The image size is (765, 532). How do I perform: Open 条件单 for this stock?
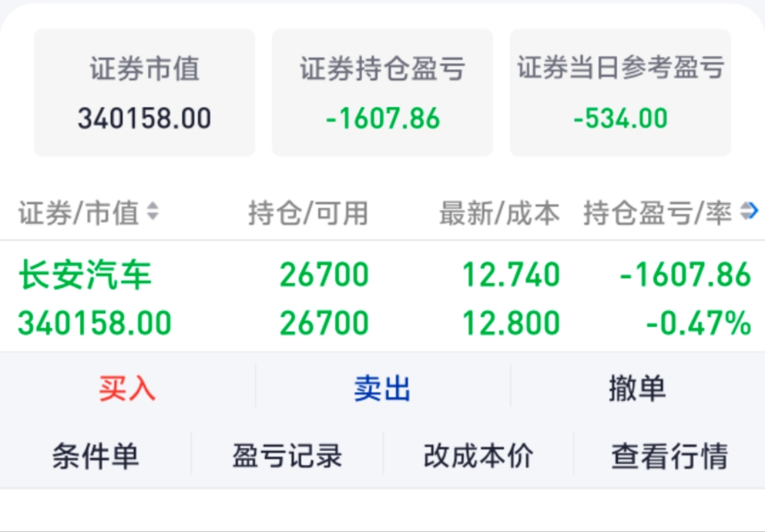[x=95, y=456]
